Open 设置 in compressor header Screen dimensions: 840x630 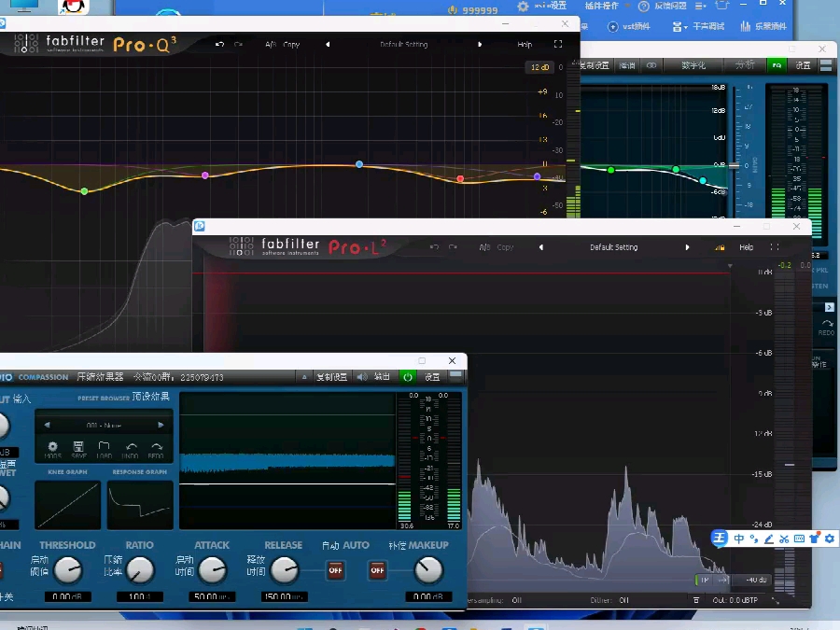[x=432, y=377]
